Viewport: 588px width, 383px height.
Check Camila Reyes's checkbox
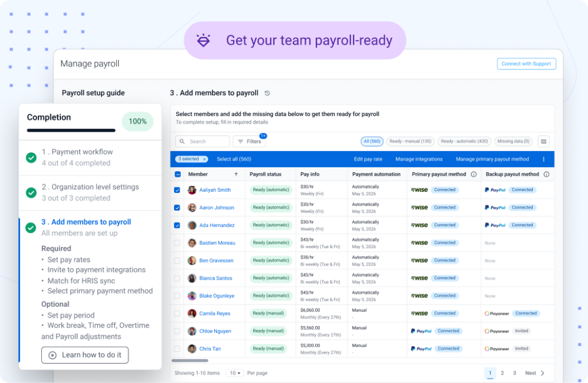click(x=177, y=313)
